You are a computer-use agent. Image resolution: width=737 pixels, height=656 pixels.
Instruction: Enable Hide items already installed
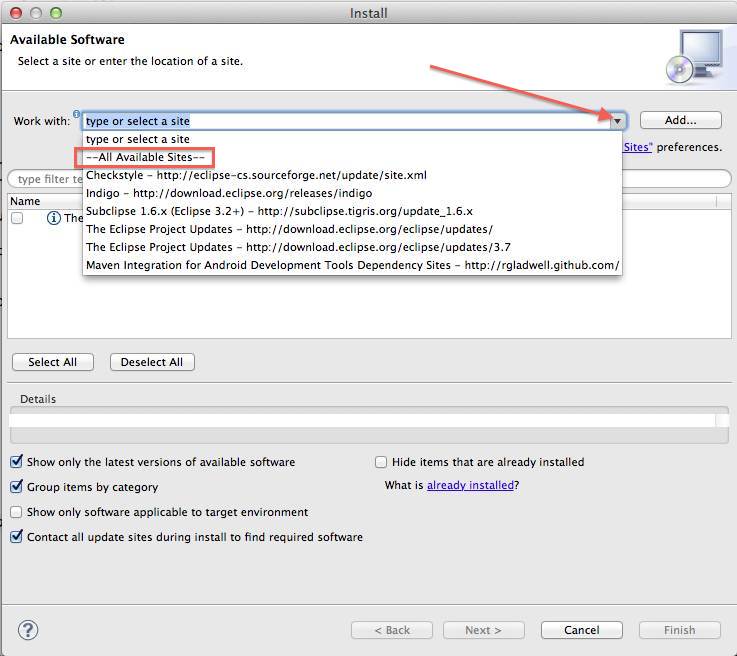pos(381,462)
